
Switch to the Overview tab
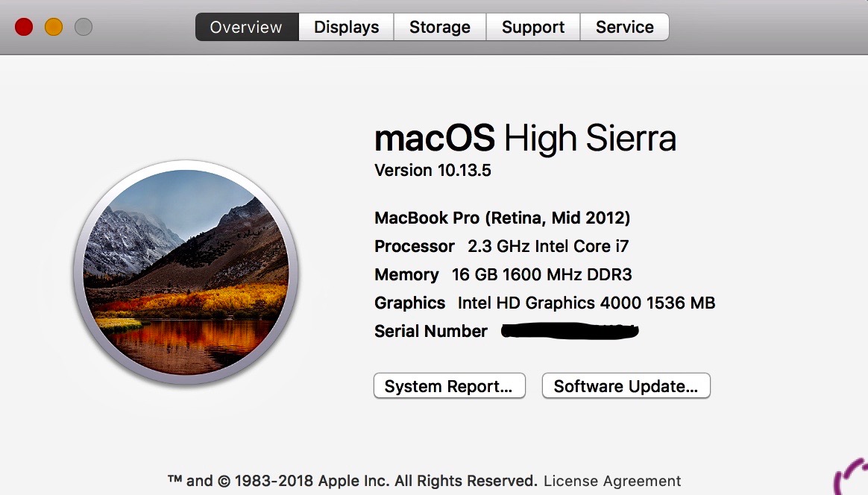pyautogui.click(x=246, y=27)
